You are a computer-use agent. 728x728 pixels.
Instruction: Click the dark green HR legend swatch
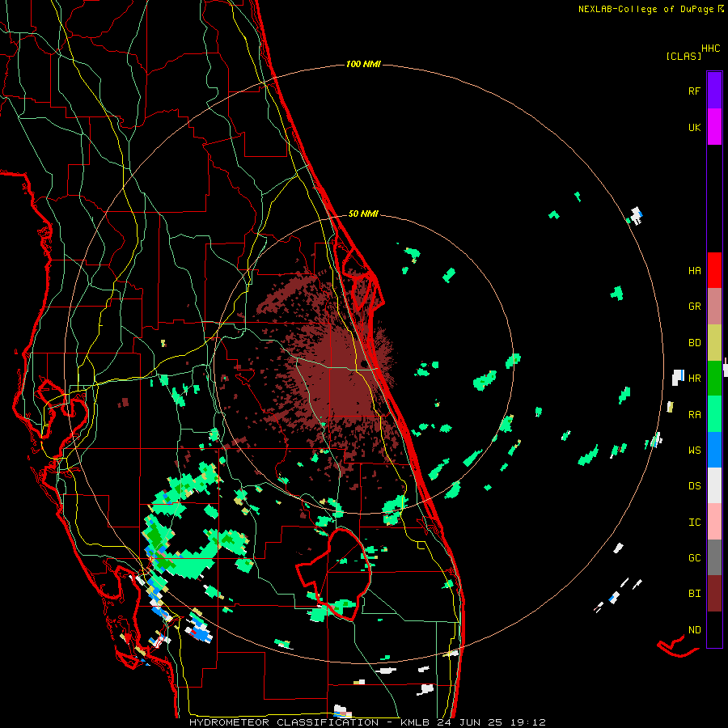tap(714, 379)
